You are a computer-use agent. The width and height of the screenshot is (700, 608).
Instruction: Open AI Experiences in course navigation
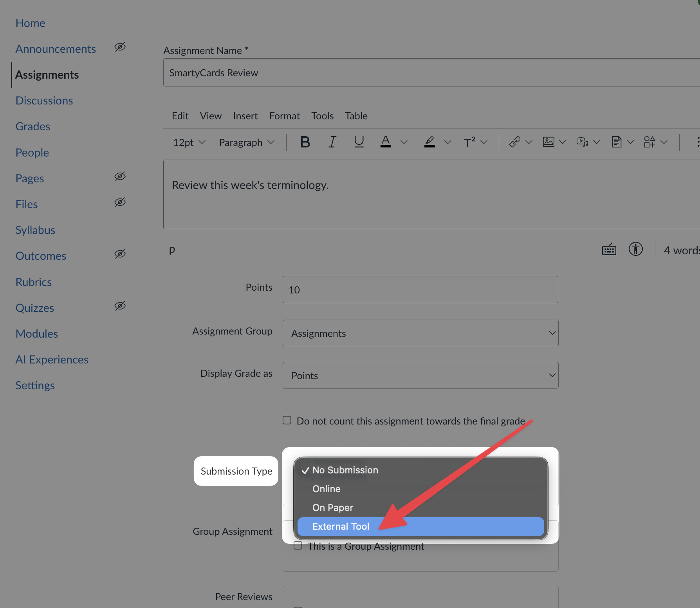(x=52, y=360)
